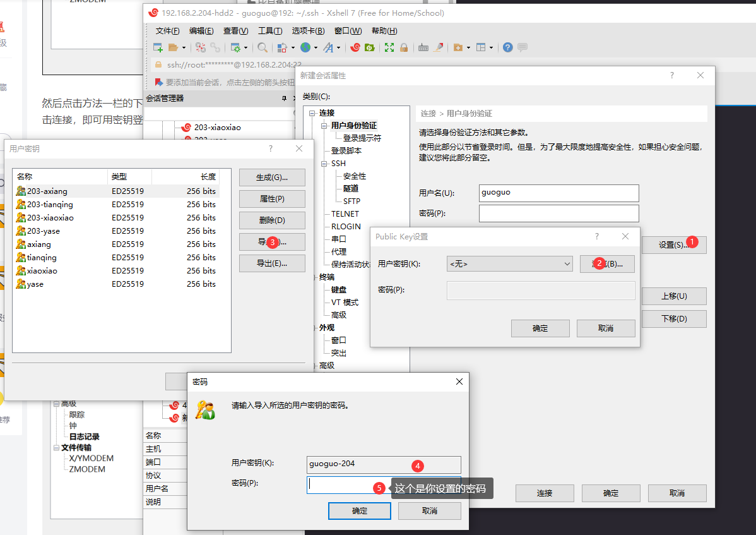Click the Color Scheme toolbar icon
Image resolution: width=756 pixels, height=535 pixels.
283,47
